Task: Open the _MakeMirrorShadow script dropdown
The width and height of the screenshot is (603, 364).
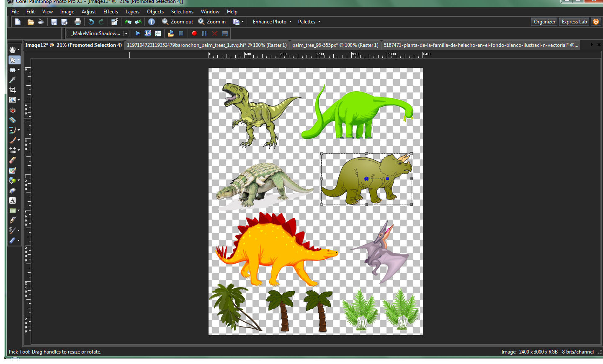Action: pyautogui.click(x=126, y=33)
